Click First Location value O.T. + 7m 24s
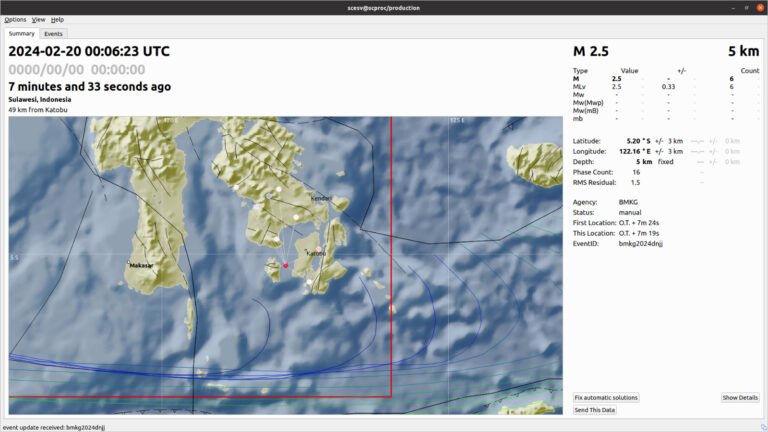Viewport: 768px width, 432px height. click(x=639, y=222)
